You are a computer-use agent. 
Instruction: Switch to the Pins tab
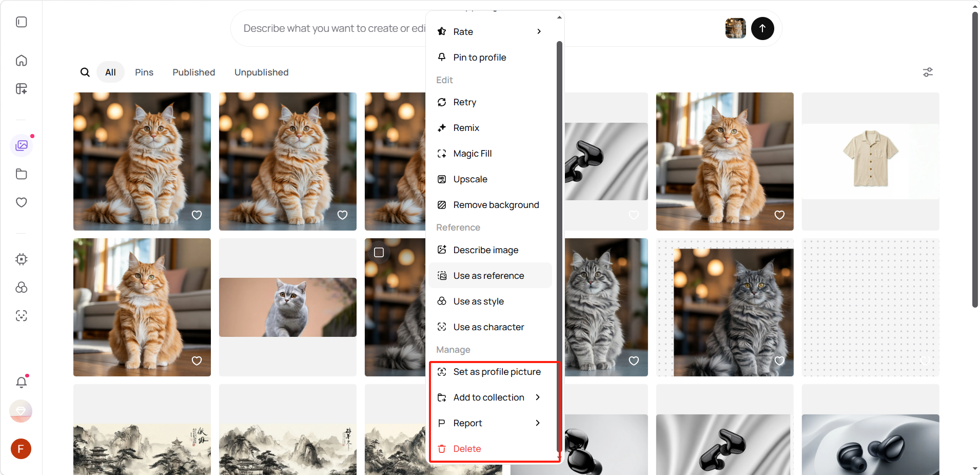144,72
